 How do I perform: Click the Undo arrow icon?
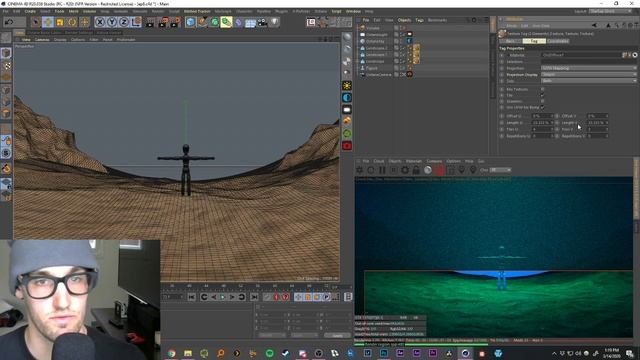coord(9,22)
